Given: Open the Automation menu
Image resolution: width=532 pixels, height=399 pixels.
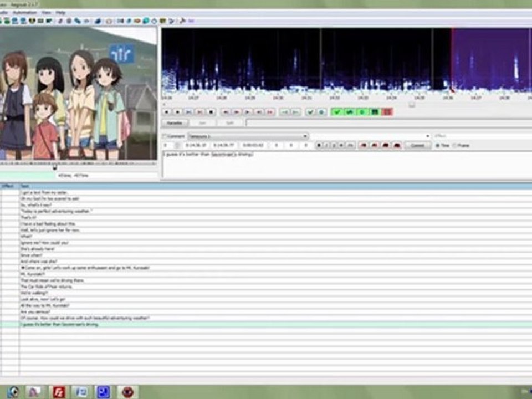Looking at the screenshot, I should [24, 13].
